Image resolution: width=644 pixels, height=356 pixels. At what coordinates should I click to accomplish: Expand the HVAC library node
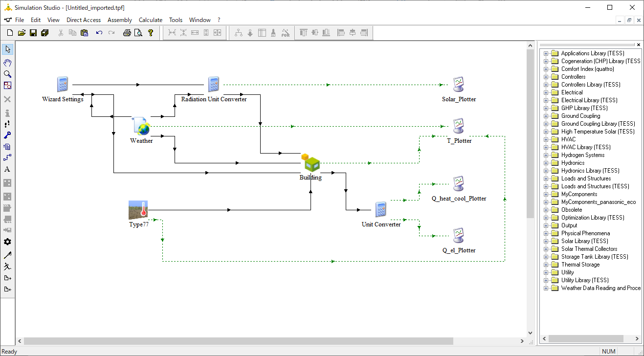click(x=546, y=139)
